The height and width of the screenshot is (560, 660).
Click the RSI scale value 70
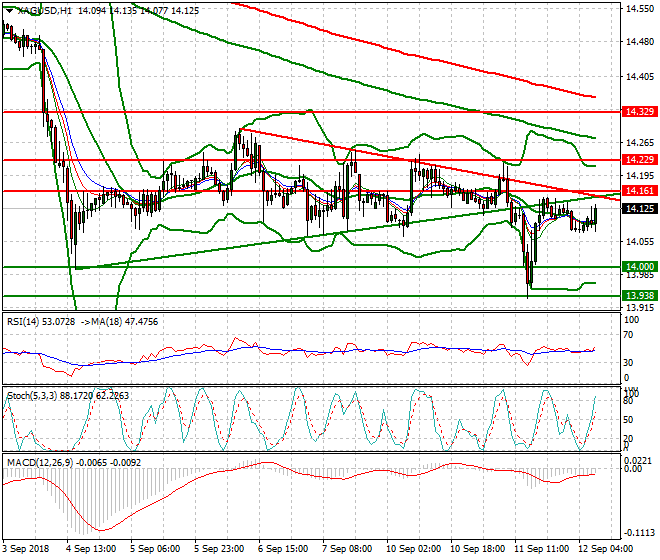click(x=628, y=336)
